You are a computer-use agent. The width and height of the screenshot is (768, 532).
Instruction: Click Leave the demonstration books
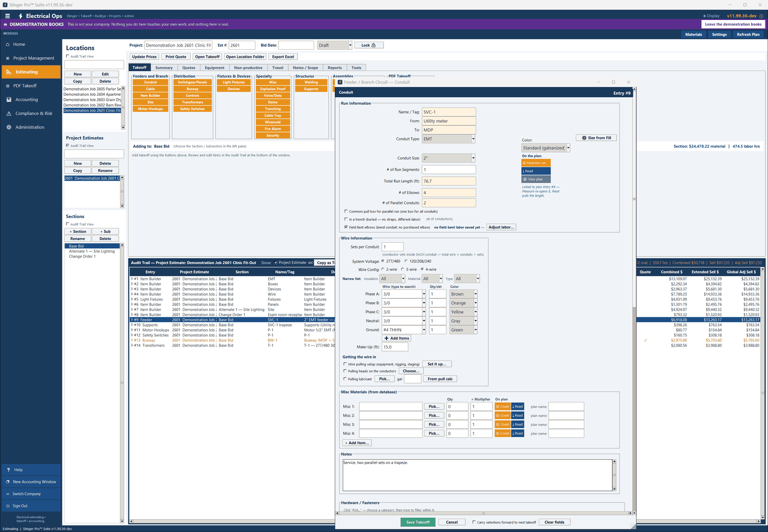pos(733,24)
